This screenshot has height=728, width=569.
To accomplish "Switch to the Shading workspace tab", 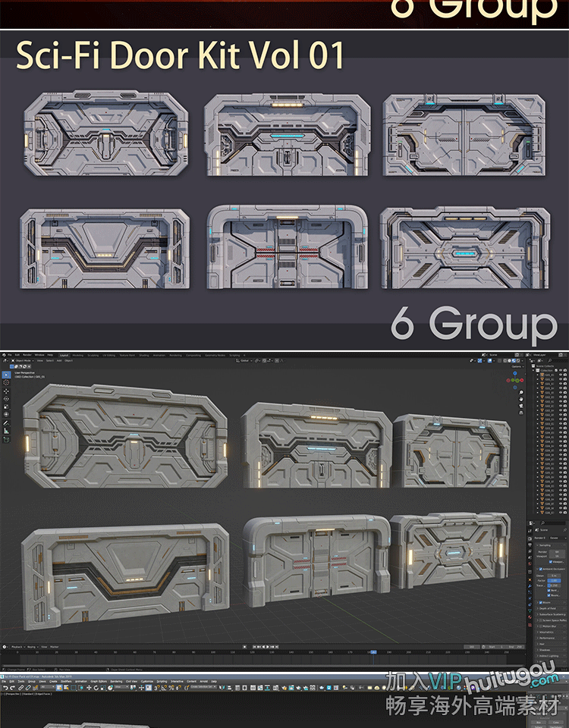I will click(x=143, y=355).
